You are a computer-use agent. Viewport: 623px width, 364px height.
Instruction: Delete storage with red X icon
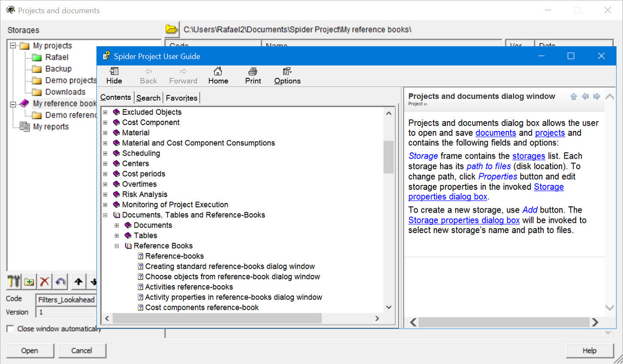point(45,281)
